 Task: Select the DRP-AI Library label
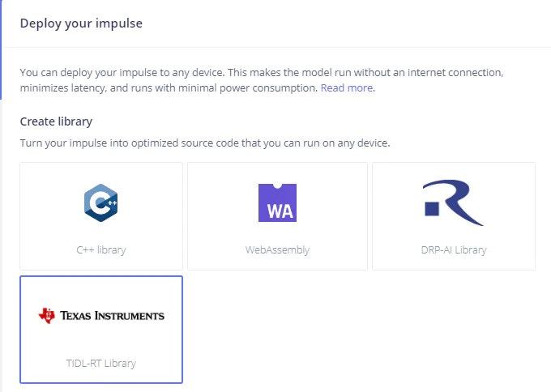[454, 250]
